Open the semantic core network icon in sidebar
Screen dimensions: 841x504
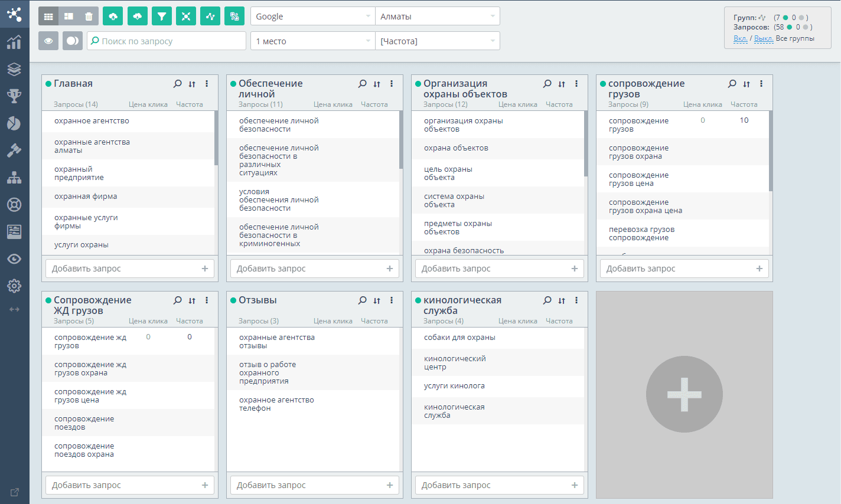click(x=14, y=14)
